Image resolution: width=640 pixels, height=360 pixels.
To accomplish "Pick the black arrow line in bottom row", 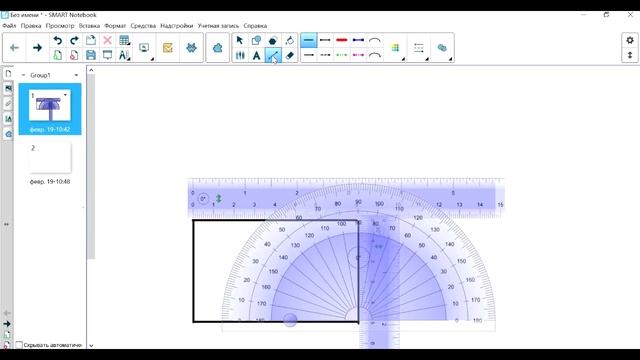I will point(309,55).
